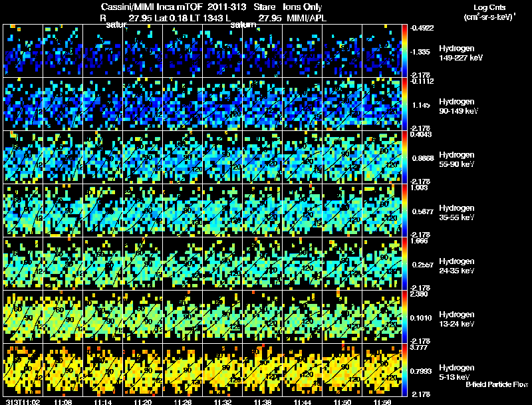Screen dimensions: 532x405
Task: Click the '13-24 keV' energy range label
Action: coord(457,324)
